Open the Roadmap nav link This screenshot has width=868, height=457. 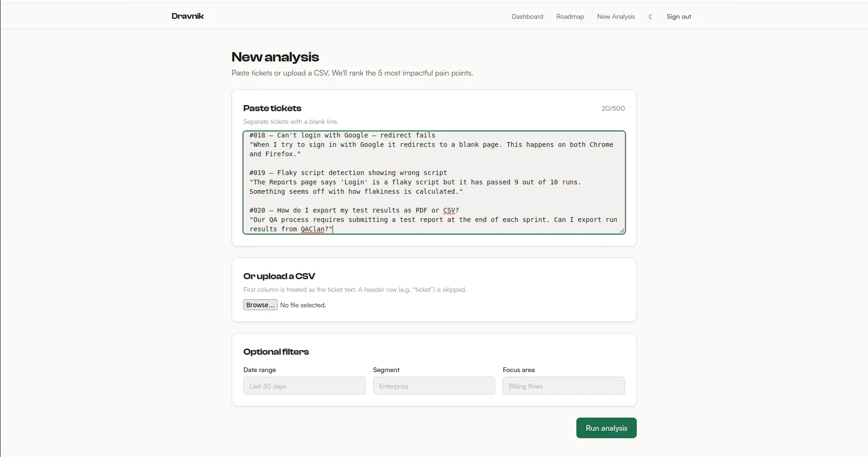pyautogui.click(x=570, y=16)
